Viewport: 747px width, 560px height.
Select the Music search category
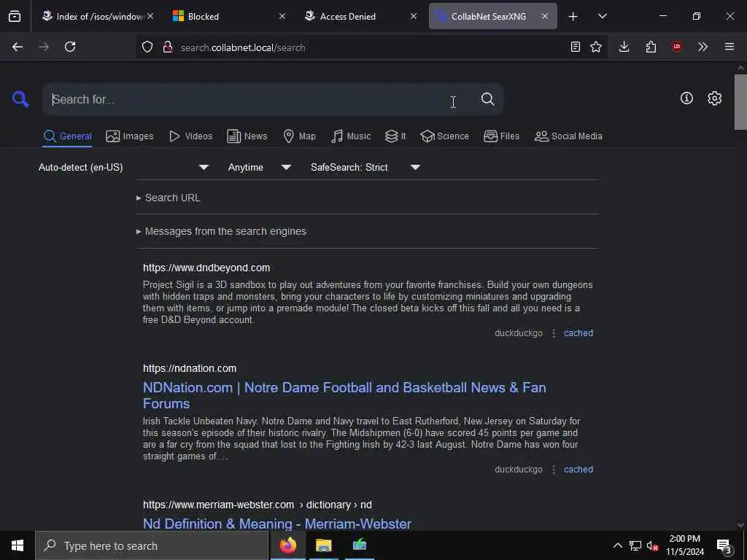pos(351,136)
